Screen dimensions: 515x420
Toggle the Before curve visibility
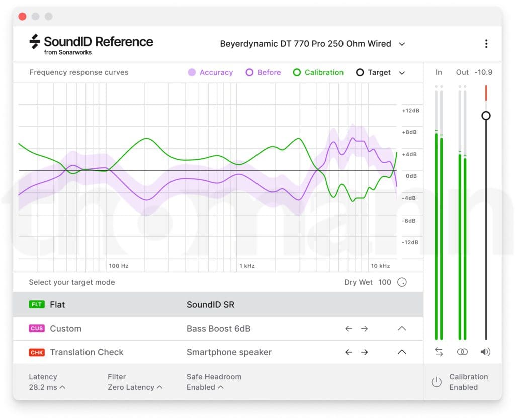(x=263, y=72)
